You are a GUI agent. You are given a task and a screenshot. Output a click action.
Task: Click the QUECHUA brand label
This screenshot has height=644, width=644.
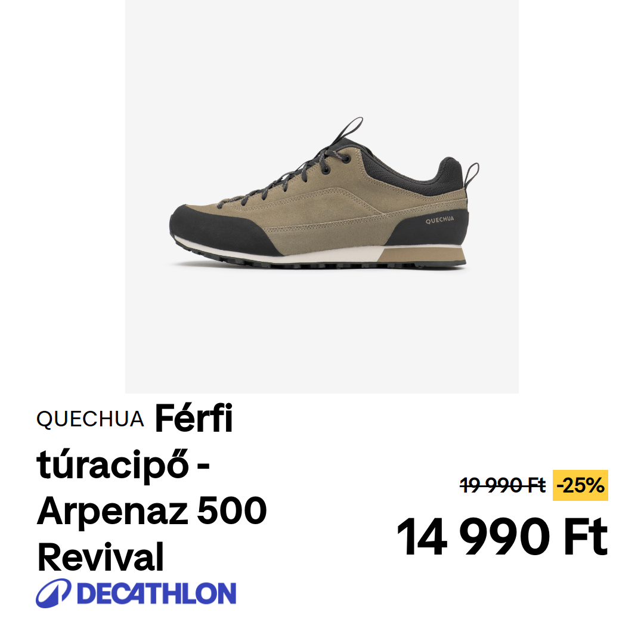point(90,419)
